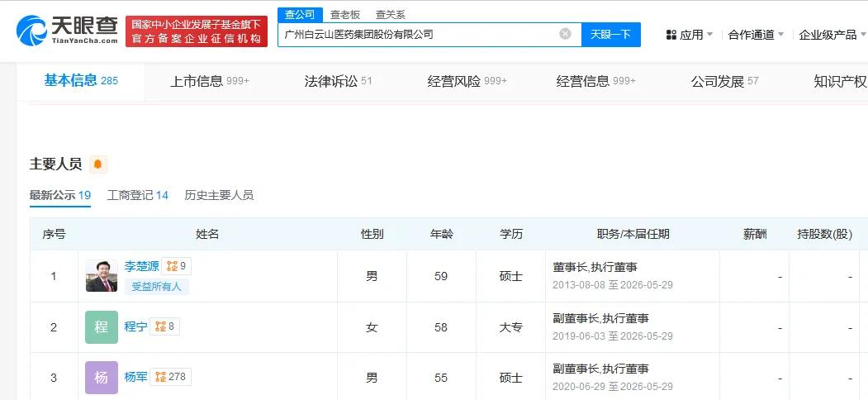Click the 主要人员 section heading
The height and width of the screenshot is (400, 868).
[x=55, y=164]
